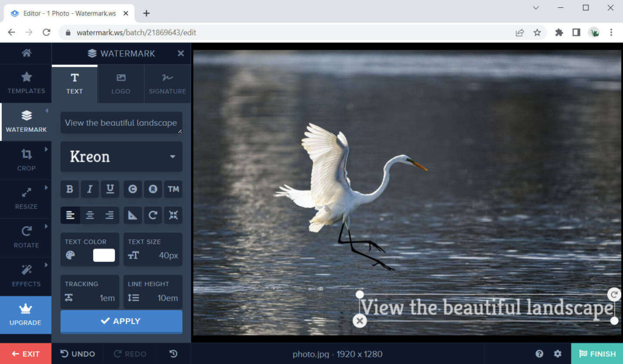This screenshot has width=623, height=364.
Task: Enable center text alignment
Action: click(89, 215)
